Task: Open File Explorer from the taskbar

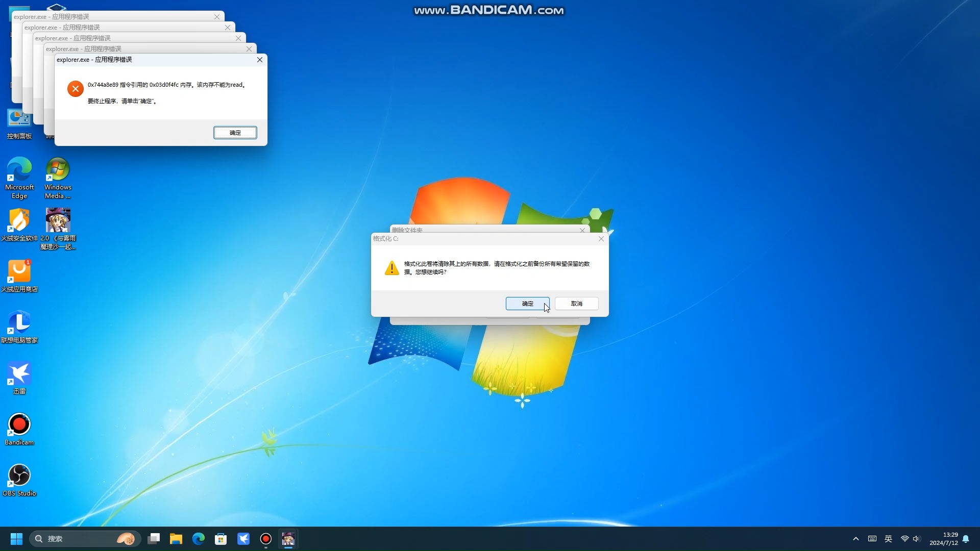Action: tap(176, 539)
